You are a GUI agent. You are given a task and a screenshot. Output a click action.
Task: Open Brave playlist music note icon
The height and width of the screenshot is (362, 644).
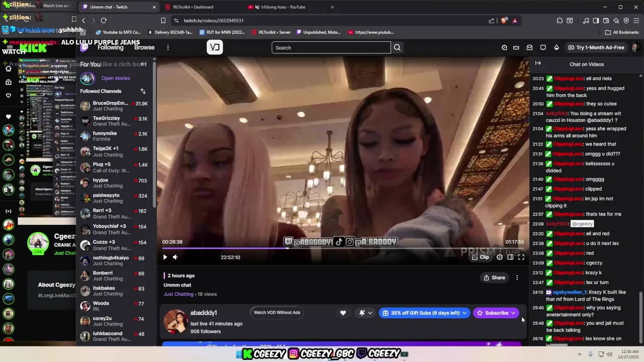(586, 21)
